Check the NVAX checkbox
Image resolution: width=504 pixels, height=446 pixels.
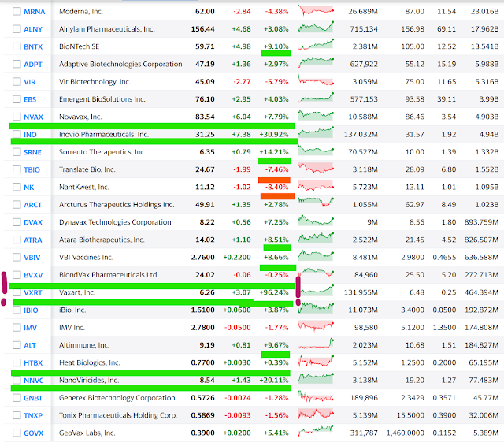(x=17, y=117)
